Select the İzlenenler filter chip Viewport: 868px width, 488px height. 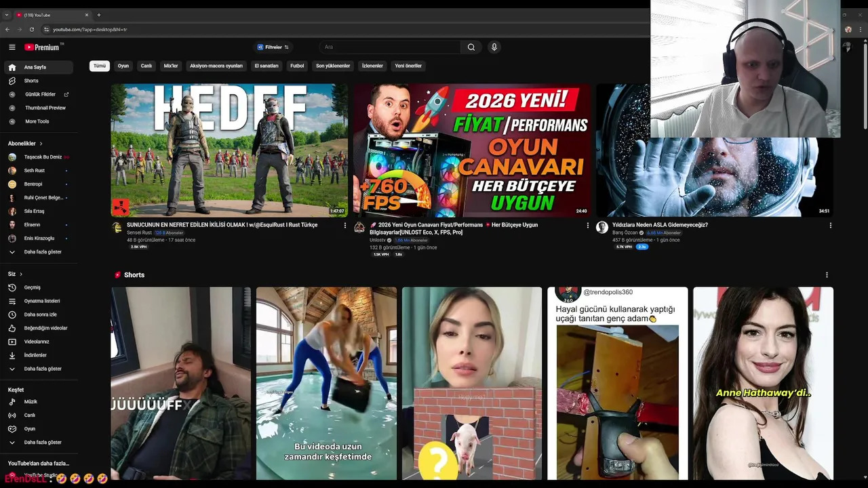click(372, 66)
